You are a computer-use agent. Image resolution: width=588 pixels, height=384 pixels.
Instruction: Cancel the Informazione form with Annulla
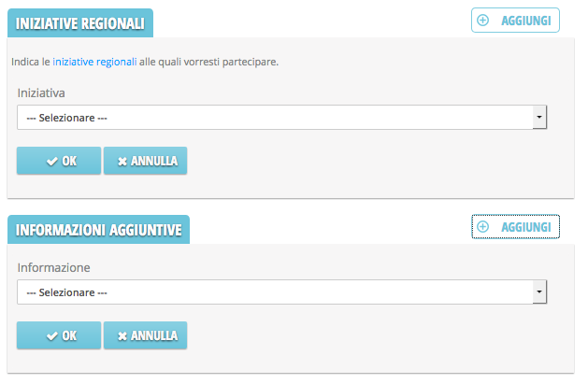pos(146,334)
